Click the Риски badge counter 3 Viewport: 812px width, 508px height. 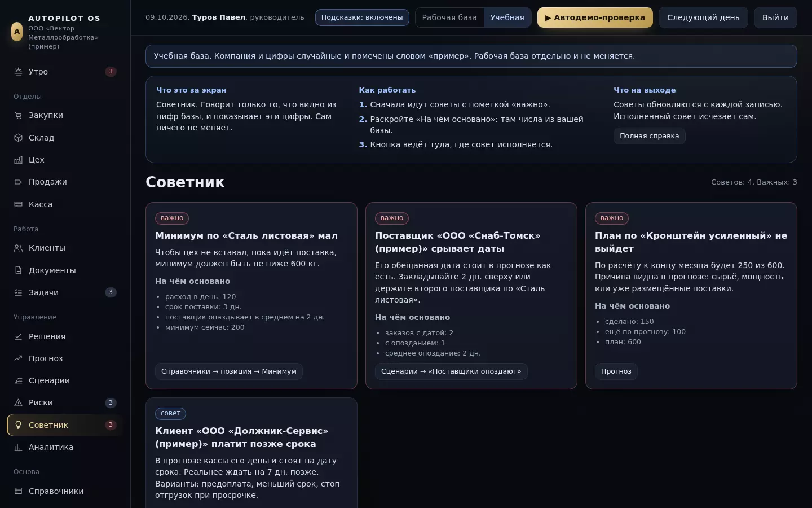111,402
